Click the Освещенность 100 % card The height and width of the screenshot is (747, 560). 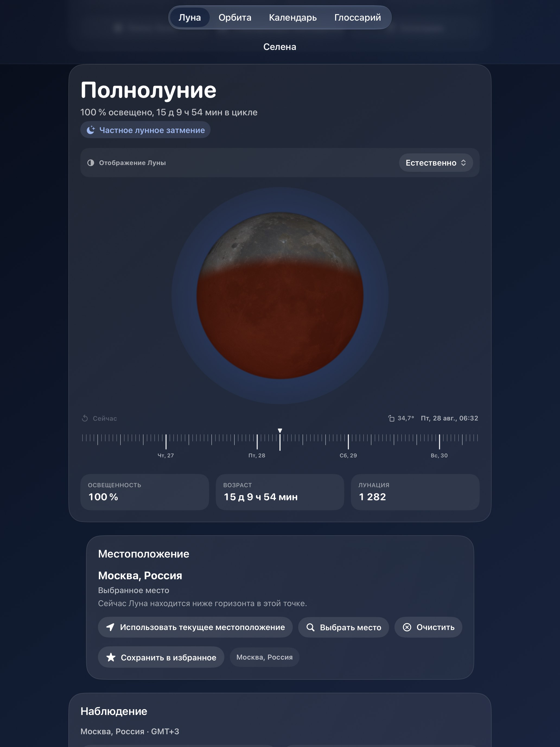point(144,492)
